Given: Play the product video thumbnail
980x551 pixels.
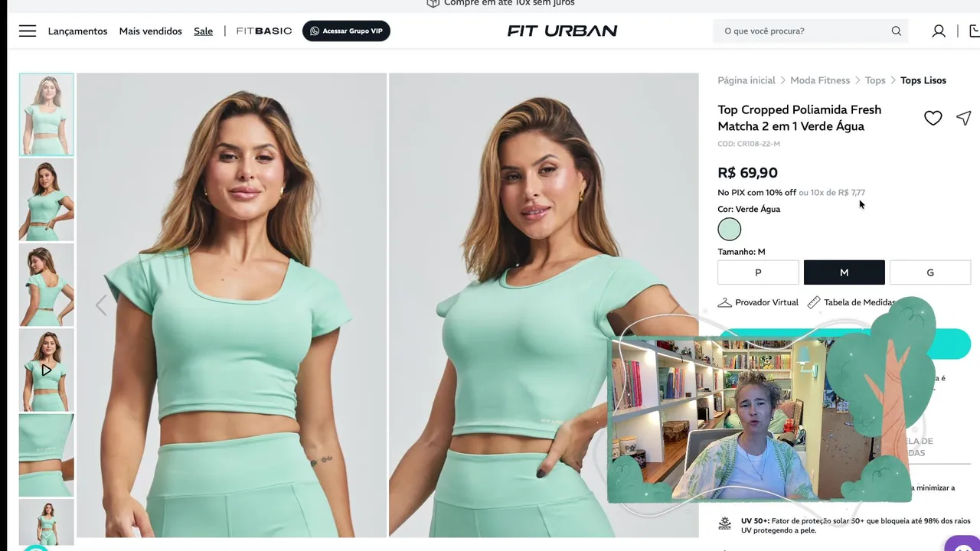Looking at the screenshot, I should click(47, 370).
